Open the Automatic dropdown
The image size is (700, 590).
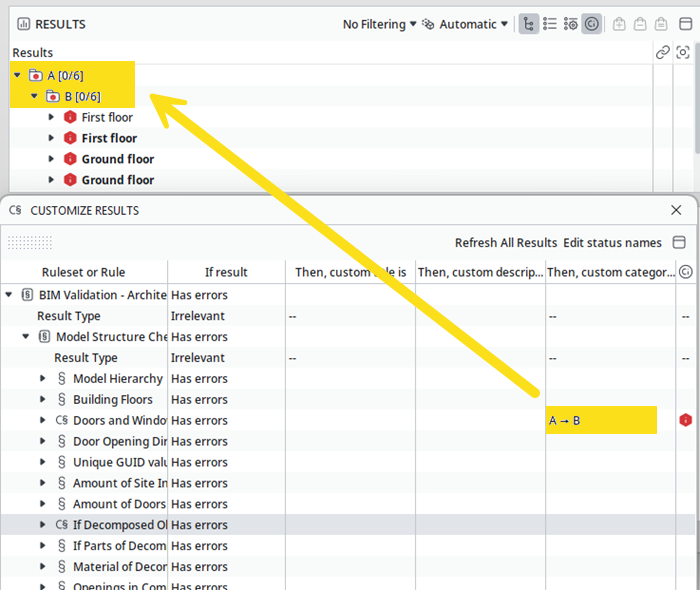click(x=474, y=24)
